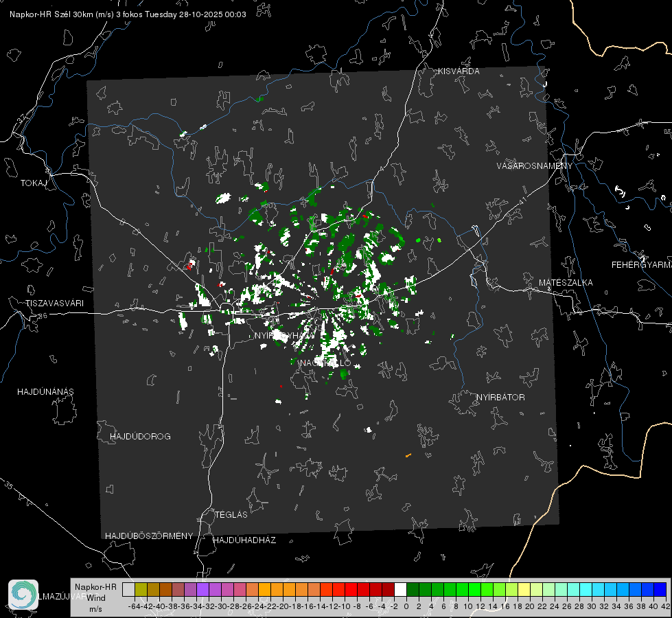Click the VÁSÁROSNAMÉNY city label
Viewport: 672px width, 618px height.
(535, 166)
